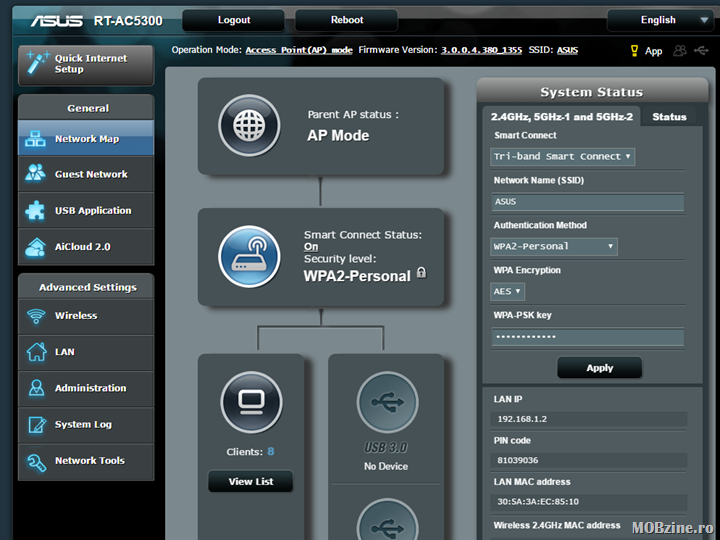Click the globe icon for Parent AP status
The image size is (720, 540).
tap(249, 125)
